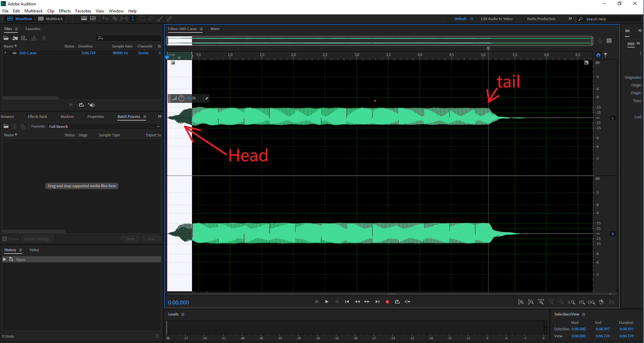Viewport: 644px width, 343px height.
Task: Click the Open entry in History
Action: tap(82, 260)
